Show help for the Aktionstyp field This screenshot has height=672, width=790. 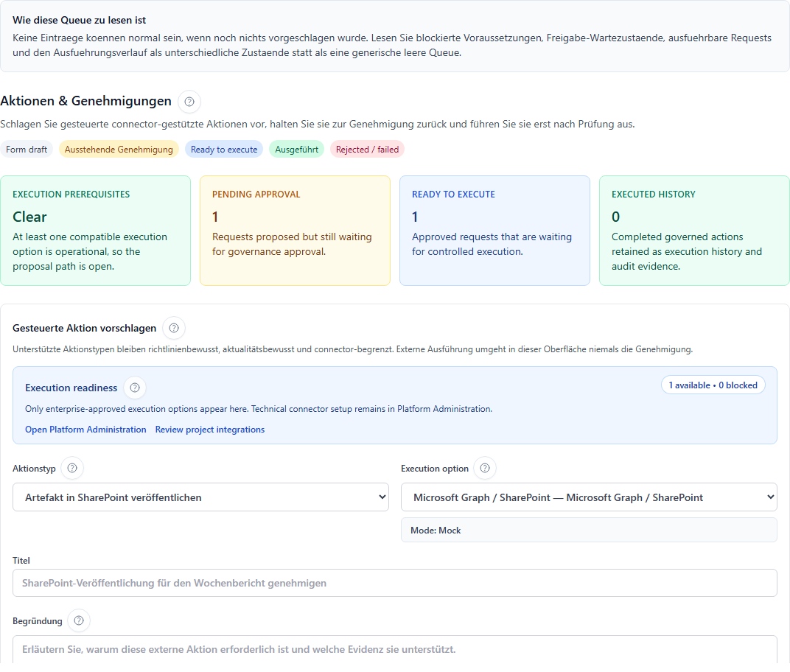point(72,468)
